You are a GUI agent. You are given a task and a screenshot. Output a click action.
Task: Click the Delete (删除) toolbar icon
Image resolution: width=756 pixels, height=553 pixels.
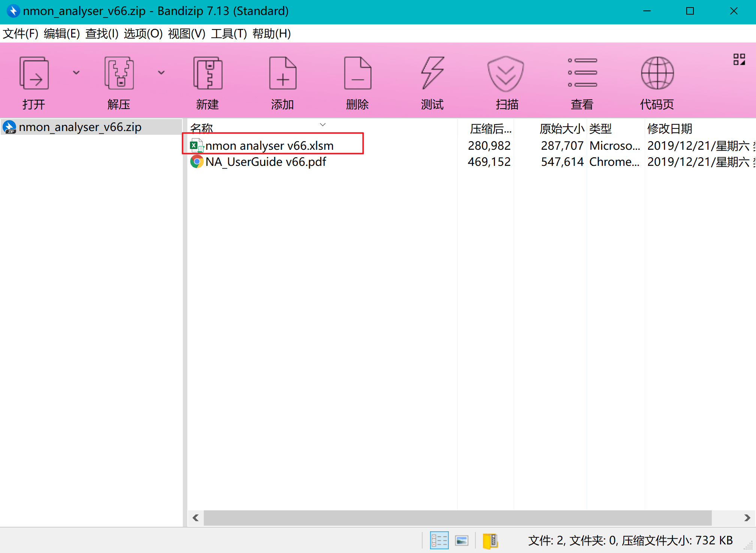357,74
